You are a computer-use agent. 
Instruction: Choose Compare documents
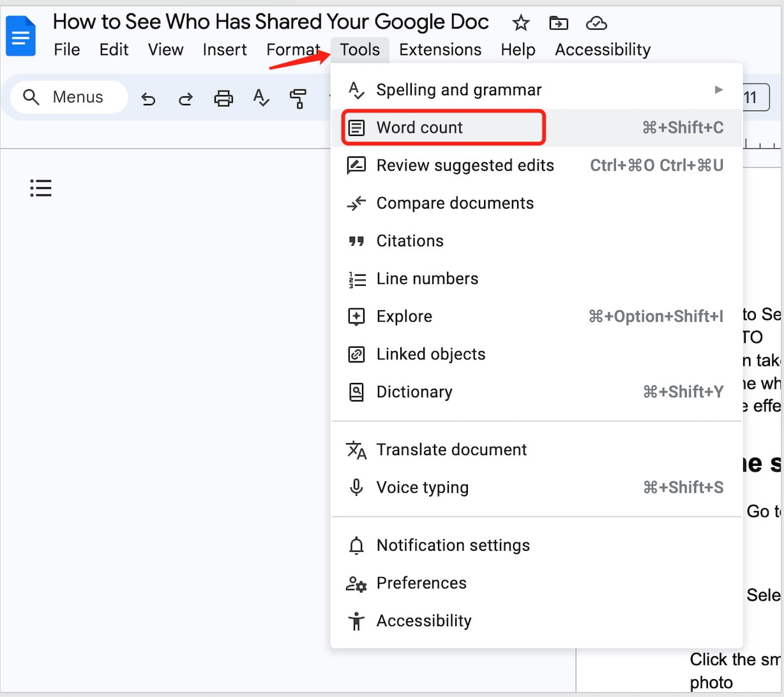[x=537, y=203]
